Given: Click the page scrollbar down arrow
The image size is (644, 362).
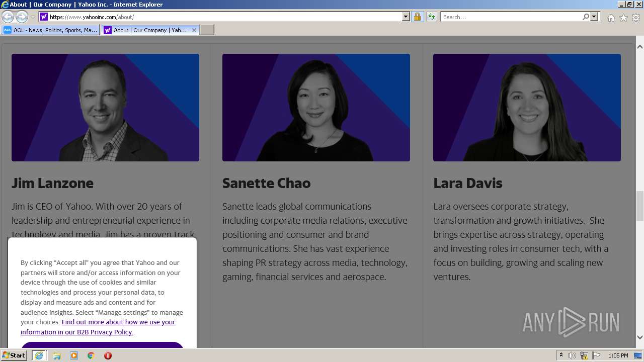Looking at the screenshot, I should click(639, 337).
